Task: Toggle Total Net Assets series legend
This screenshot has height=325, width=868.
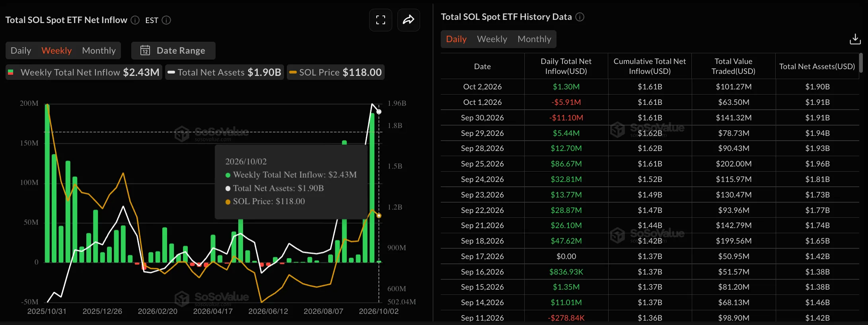Action: coord(224,72)
